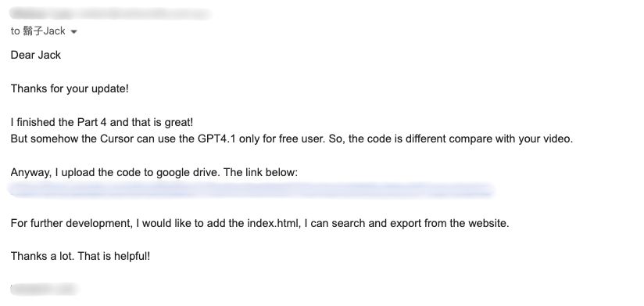The width and height of the screenshot is (644, 306).
Task: Click the 'index.html' text in the email
Action: [x=273, y=223]
